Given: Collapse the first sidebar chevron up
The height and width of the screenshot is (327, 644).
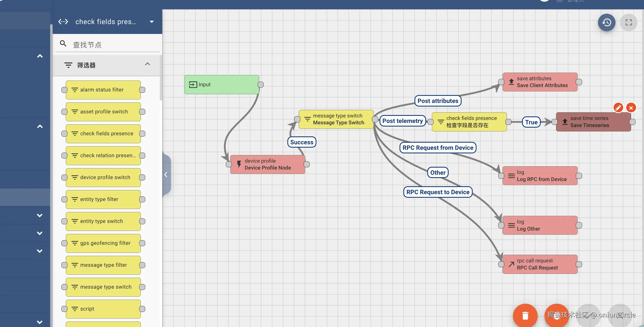Looking at the screenshot, I should tap(40, 56).
